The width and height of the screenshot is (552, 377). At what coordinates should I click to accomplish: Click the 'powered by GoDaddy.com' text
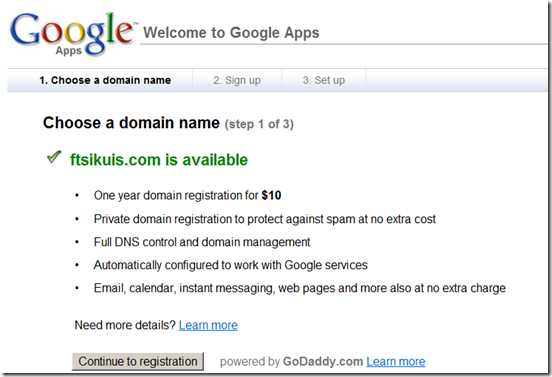point(291,362)
